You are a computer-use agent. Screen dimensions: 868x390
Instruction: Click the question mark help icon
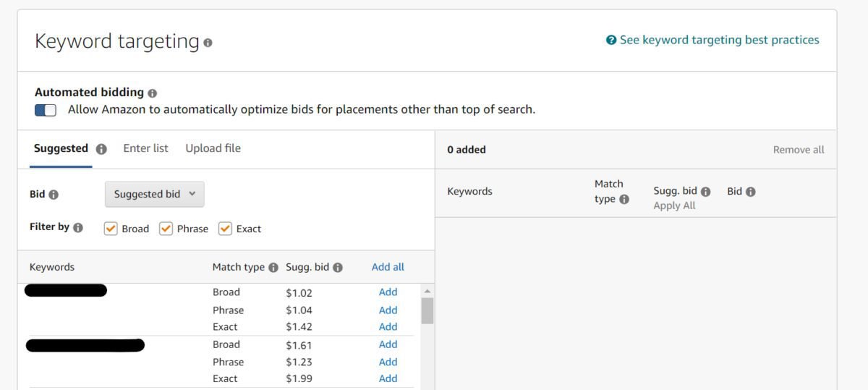pyautogui.click(x=611, y=41)
